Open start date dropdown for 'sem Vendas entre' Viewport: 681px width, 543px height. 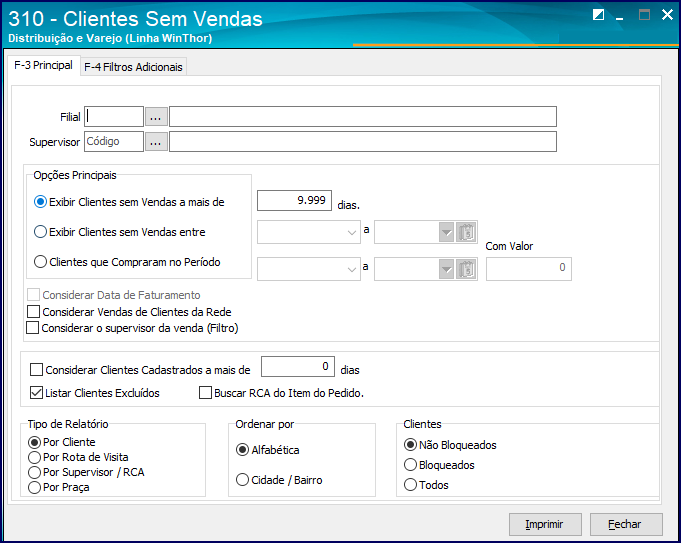[x=352, y=232]
